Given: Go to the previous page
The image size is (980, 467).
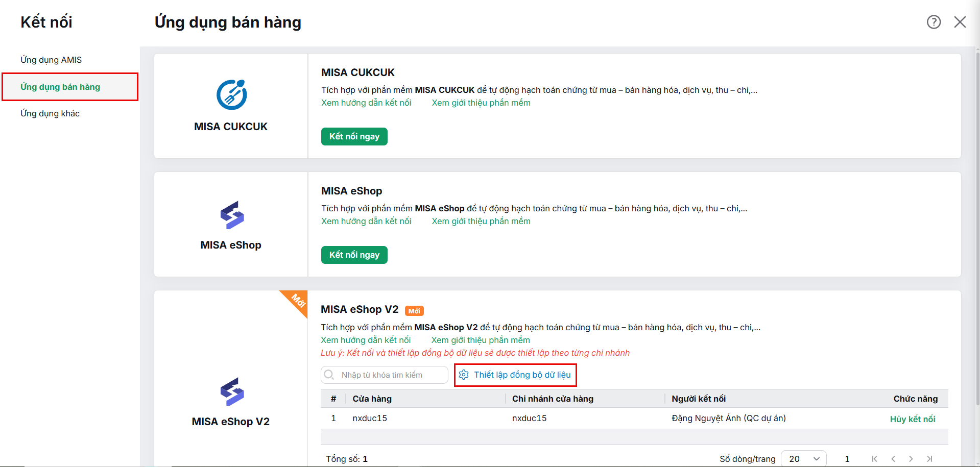Looking at the screenshot, I should click(x=893, y=459).
